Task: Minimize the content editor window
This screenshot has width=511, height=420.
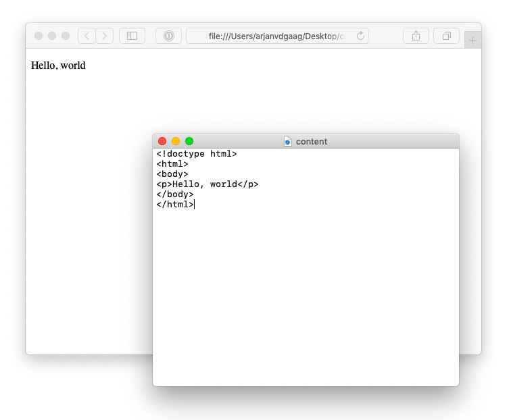Action: [x=176, y=141]
